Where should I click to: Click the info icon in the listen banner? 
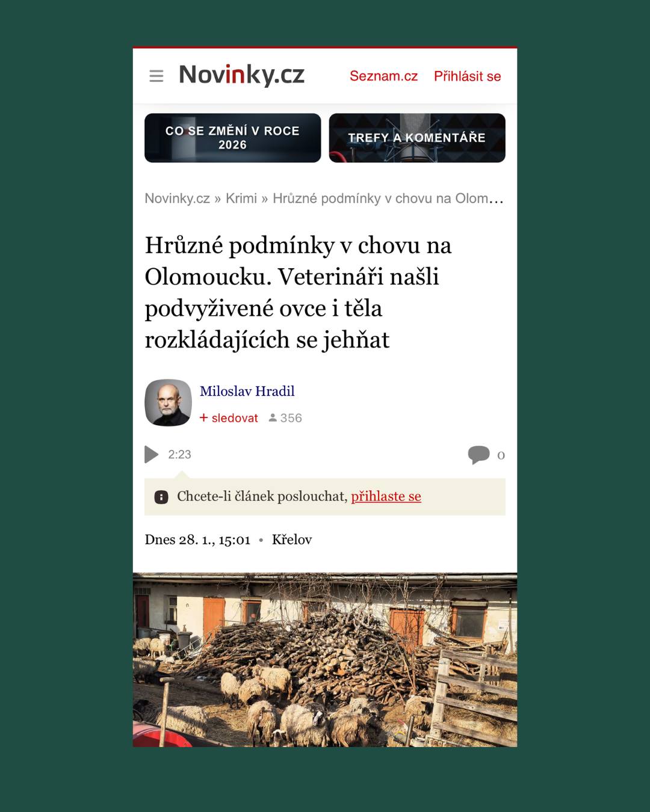pos(161,496)
